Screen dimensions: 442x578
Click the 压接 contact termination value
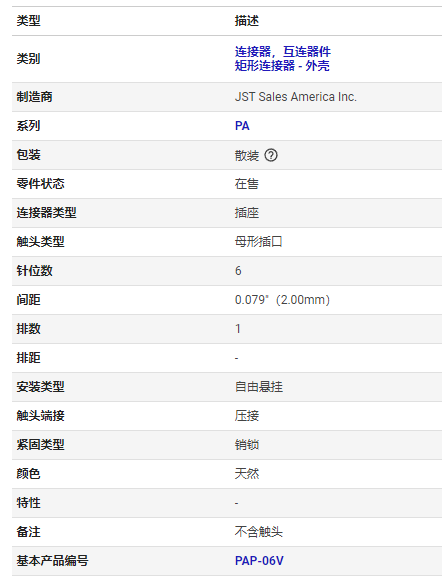247,416
